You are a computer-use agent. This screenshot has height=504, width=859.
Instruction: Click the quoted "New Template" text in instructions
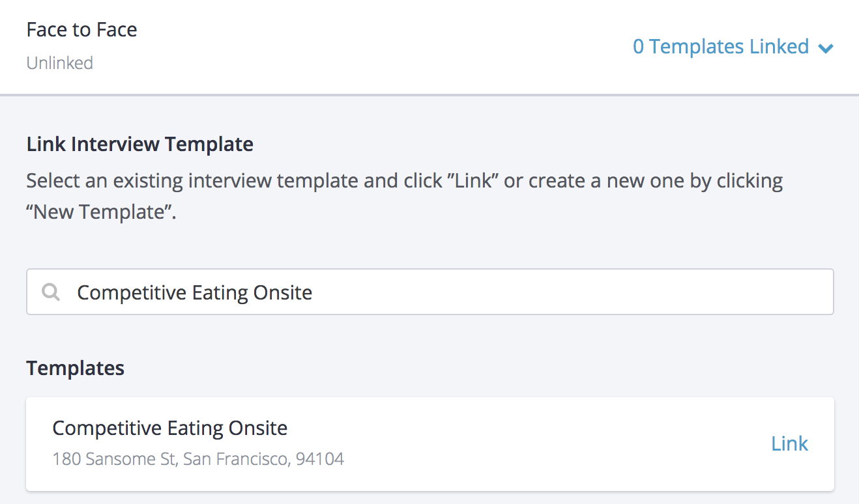pos(101,212)
